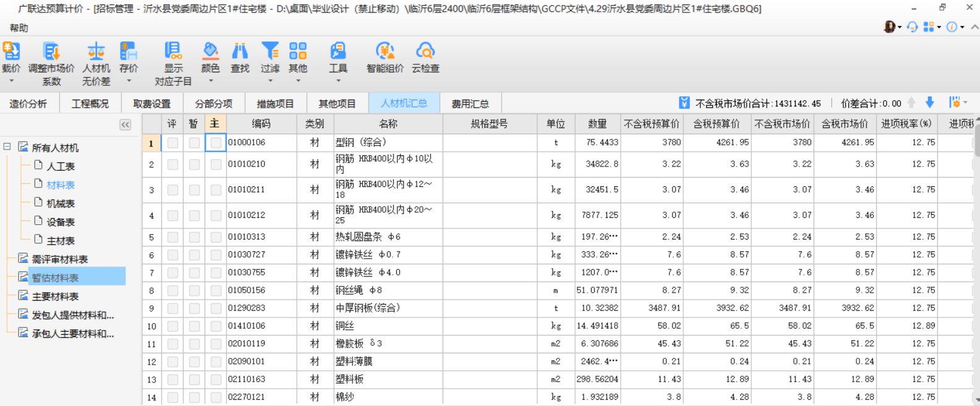Click 显示对应子目 toolbar icon

pyautogui.click(x=173, y=51)
